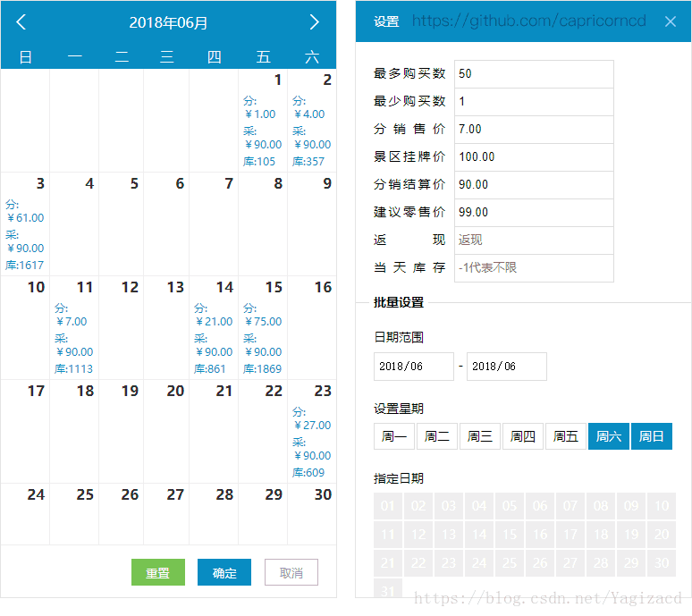Deselect 周日 weekday button
This screenshot has height=616, width=692.
[x=652, y=436]
